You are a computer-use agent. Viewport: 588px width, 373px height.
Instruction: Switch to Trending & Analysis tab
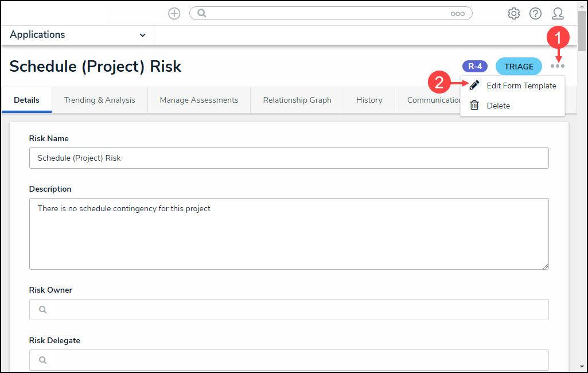100,100
